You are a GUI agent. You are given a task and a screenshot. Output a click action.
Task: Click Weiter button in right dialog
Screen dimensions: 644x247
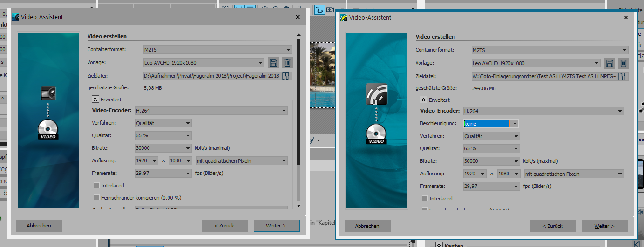pos(604,226)
